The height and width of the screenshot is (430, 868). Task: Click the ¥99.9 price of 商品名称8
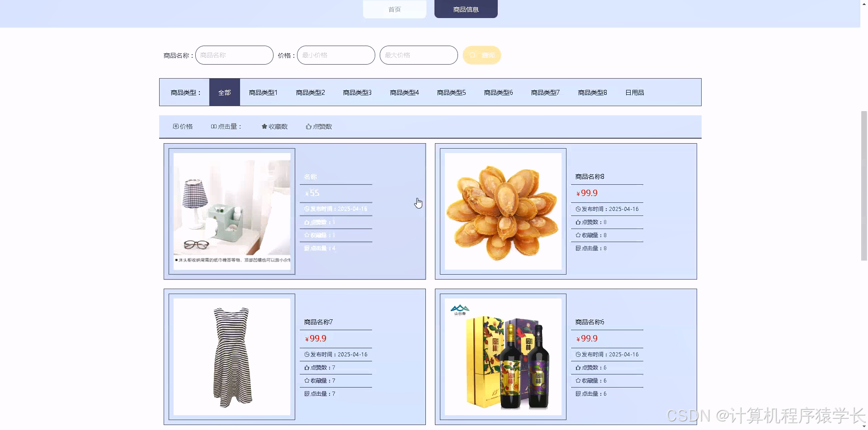(587, 193)
